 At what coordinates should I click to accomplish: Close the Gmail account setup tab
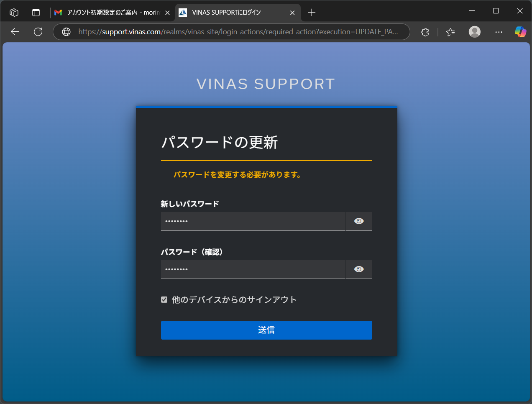tap(167, 13)
